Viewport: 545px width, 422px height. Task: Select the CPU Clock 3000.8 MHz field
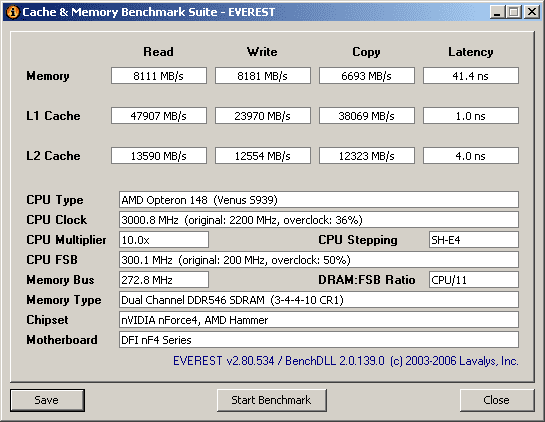319,220
